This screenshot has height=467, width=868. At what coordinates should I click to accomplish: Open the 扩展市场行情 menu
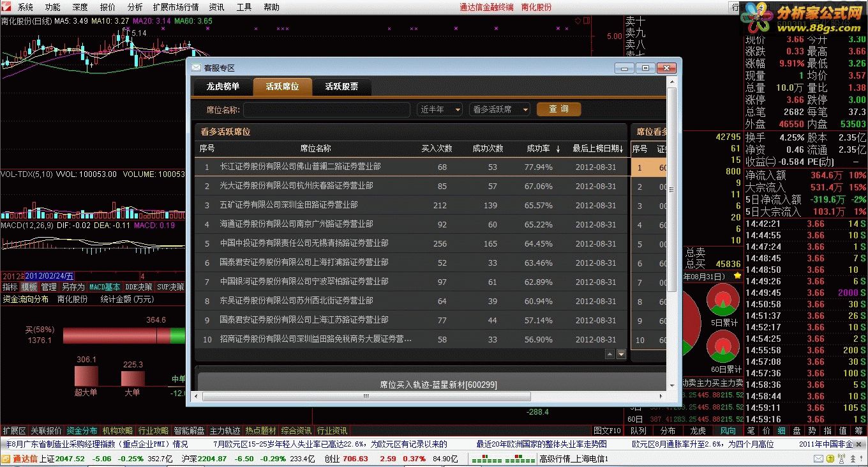click(x=176, y=7)
